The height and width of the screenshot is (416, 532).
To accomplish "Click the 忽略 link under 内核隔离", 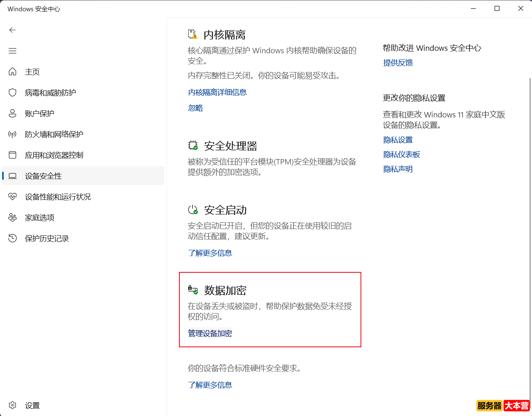I will (196, 108).
